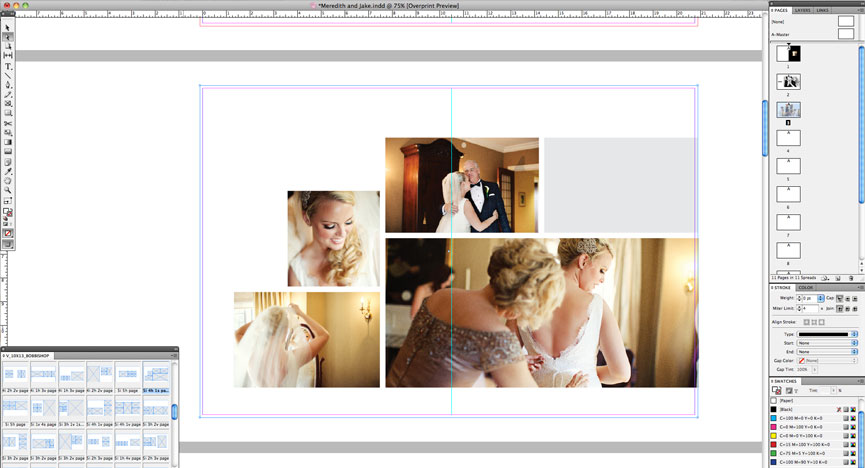Switch to the Color panel tab
Viewport: 865px width, 468px height.
click(805, 288)
